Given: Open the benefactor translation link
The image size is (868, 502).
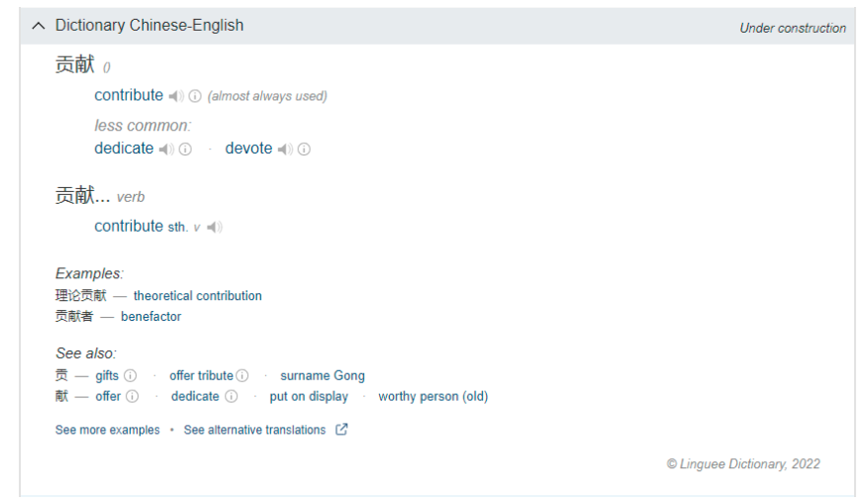Looking at the screenshot, I should click(151, 317).
